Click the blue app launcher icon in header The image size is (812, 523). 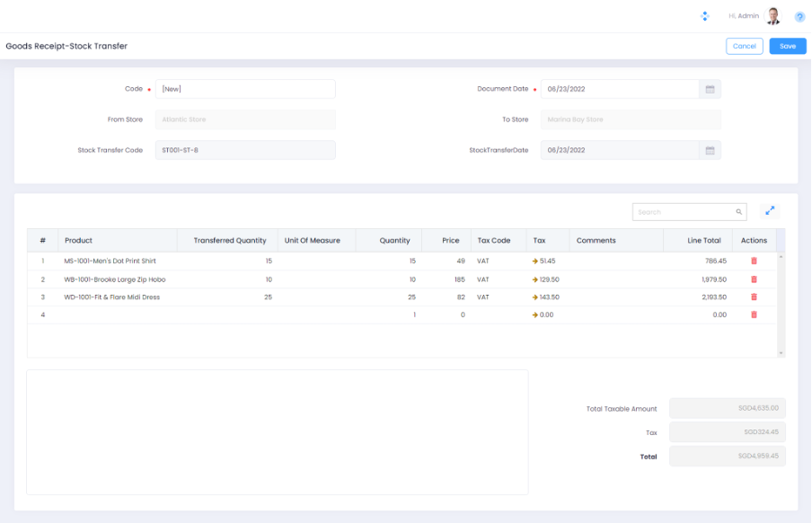pyautogui.click(x=705, y=16)
